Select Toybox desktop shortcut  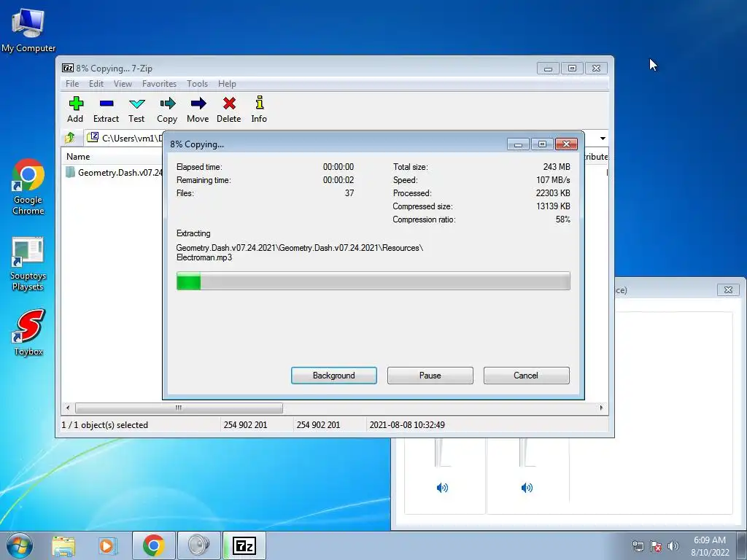28,332
